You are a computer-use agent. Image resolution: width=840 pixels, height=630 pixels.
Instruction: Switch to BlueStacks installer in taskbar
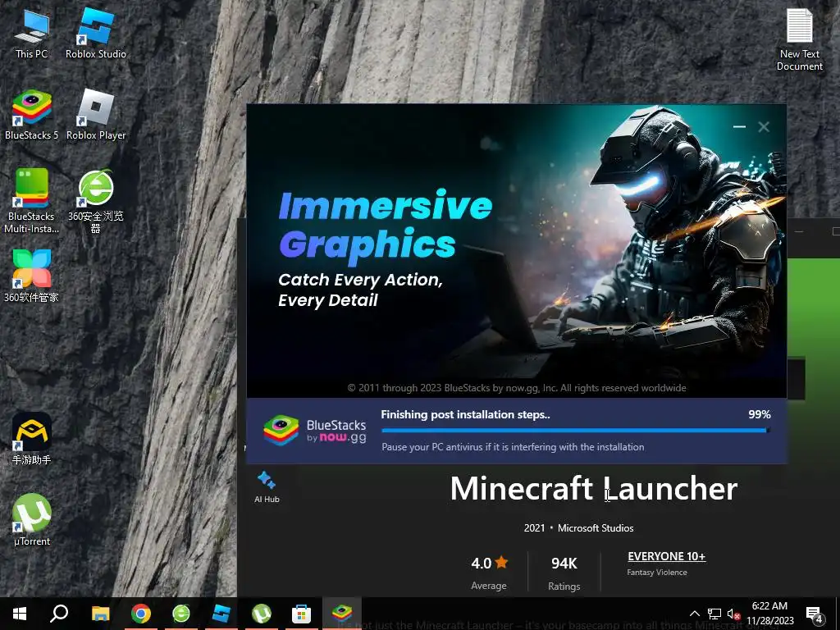tap(342, 614)
